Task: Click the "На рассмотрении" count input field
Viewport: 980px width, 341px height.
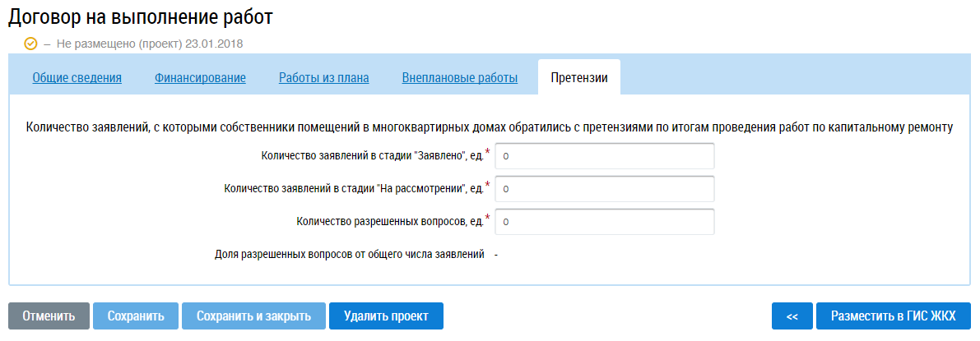Action: click(604, 189)
